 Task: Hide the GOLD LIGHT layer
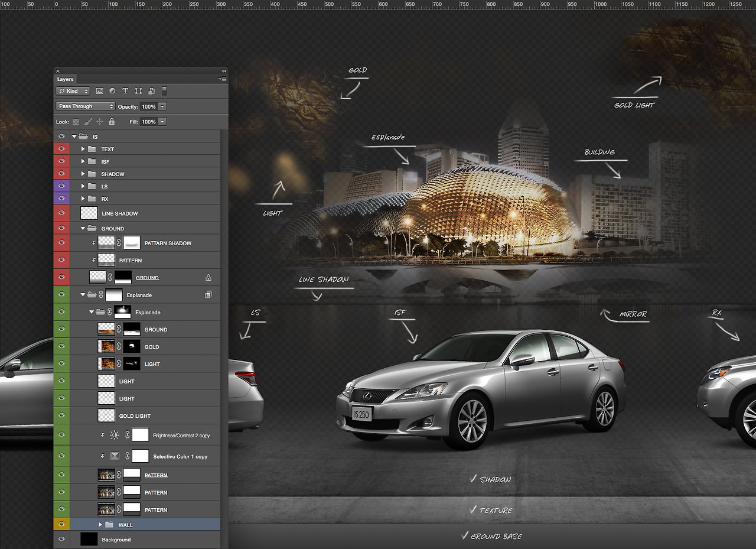click(x=61, y=416)
